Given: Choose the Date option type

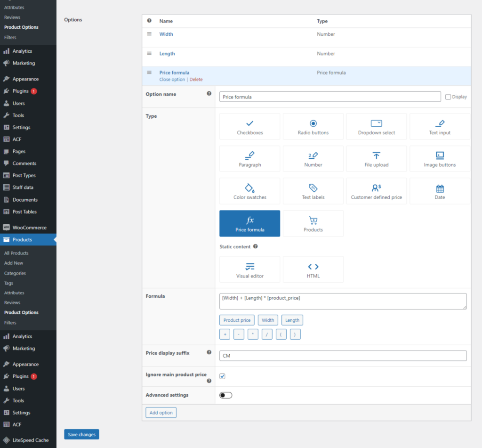Looking at the screenshot, I should coord(440,191).
